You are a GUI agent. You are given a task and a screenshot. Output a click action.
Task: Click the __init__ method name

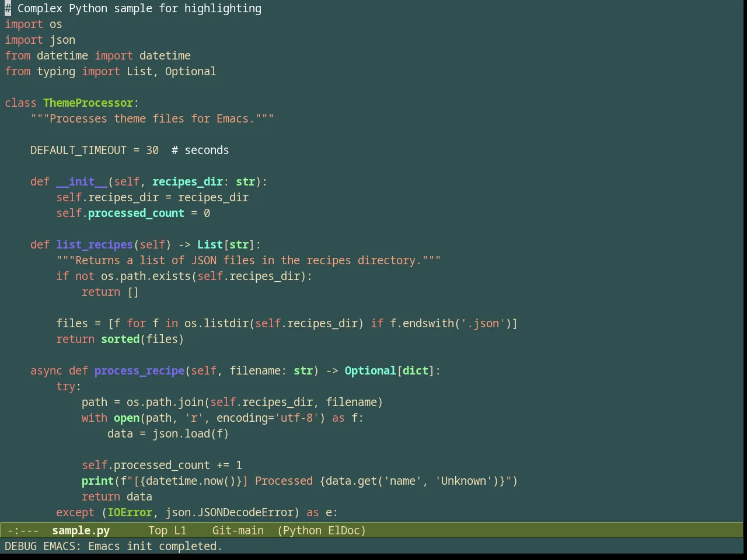coord(82,181)
